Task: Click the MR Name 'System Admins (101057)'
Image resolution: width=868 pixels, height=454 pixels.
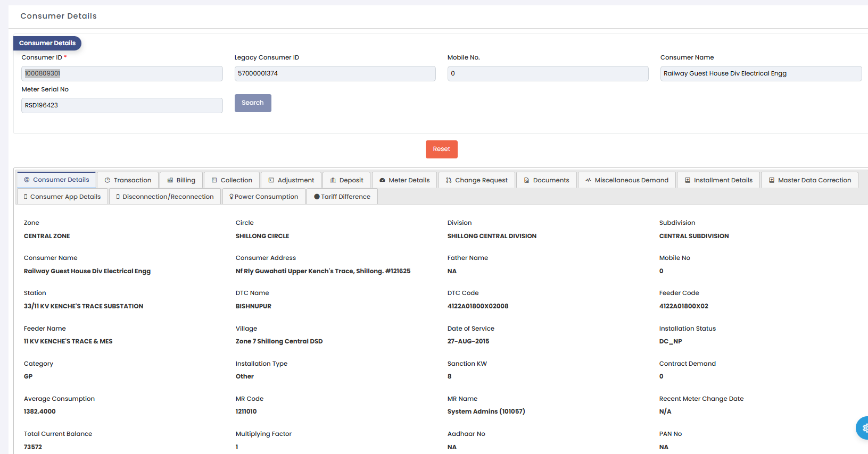Action: pos(486,411)
